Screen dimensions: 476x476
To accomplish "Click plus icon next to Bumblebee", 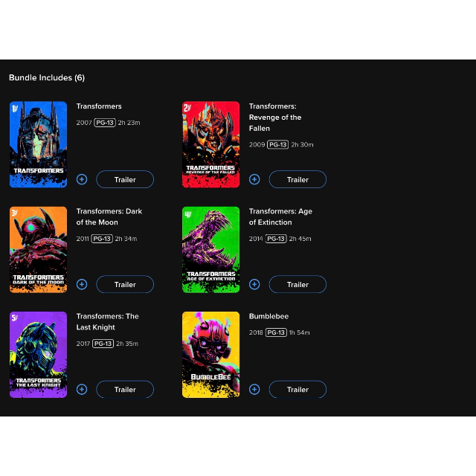I will tap(254, 389).
